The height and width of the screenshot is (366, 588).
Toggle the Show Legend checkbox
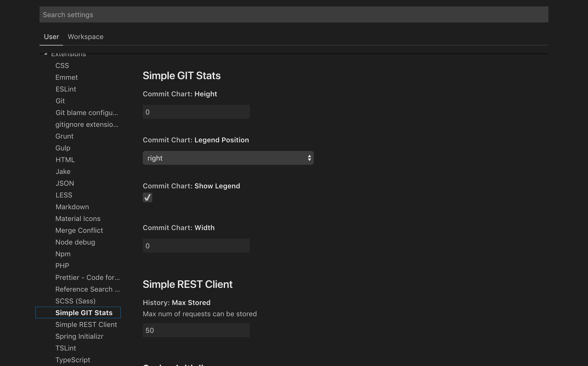click(147, 197)
